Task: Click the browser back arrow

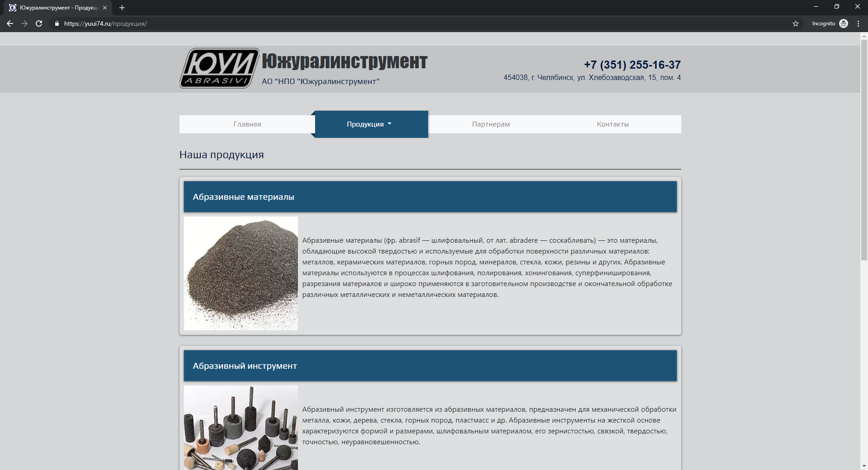Action: (10, 23)
